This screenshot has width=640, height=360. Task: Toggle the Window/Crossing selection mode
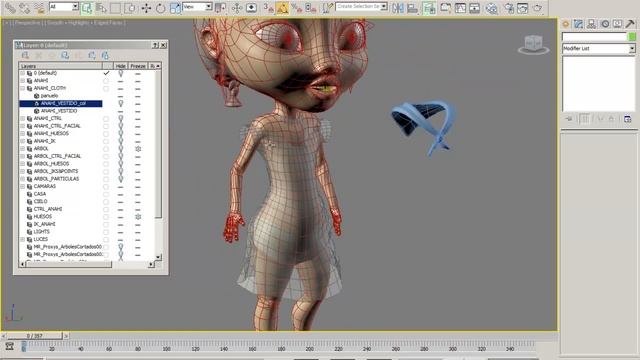pos(130,7)
